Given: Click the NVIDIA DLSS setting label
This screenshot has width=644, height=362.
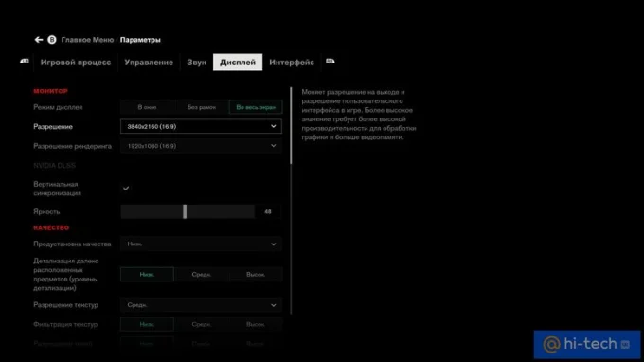Looking at the screenshot, I should [x=55, y=166].
